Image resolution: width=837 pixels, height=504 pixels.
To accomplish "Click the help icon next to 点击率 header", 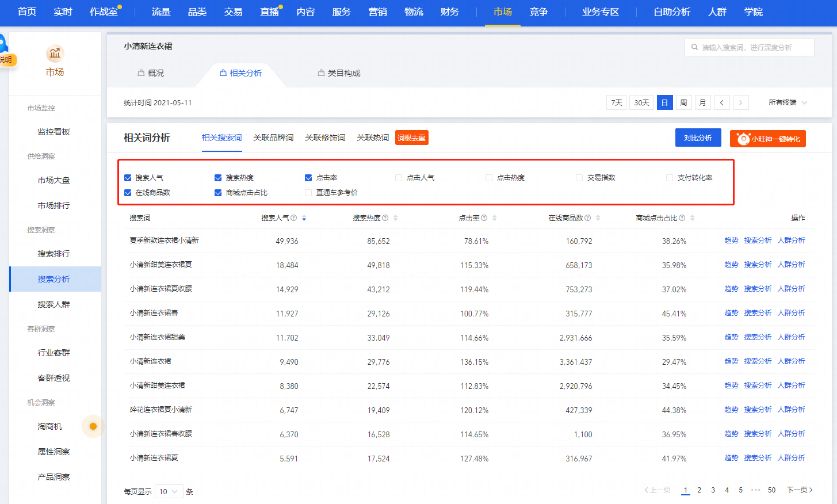I will tap(484, 218).
